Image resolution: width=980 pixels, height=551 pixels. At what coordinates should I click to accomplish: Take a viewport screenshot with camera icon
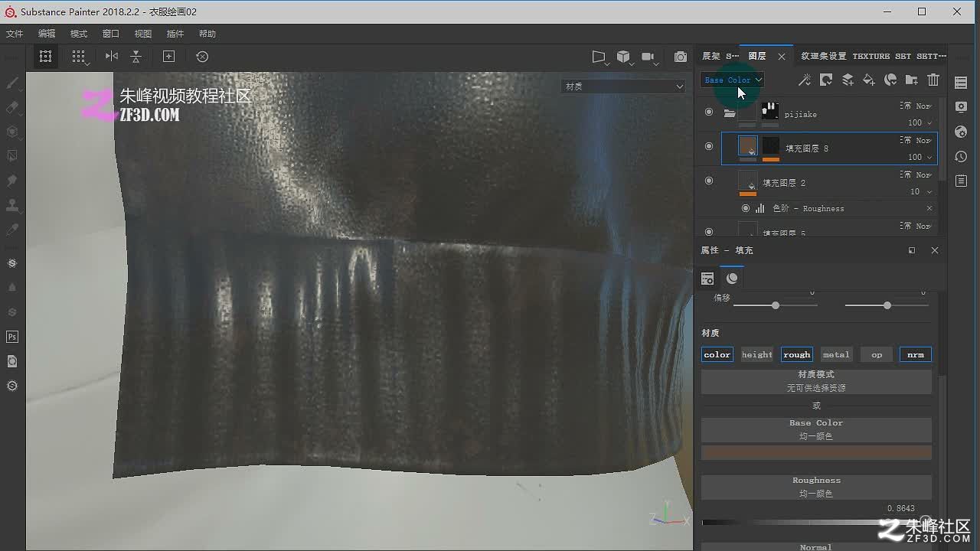(x=681, y=57)
